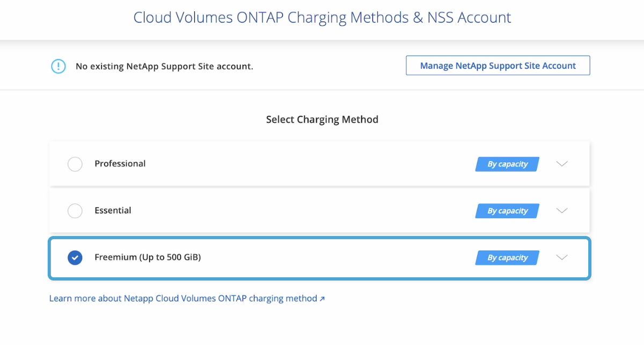644x345 pixels.
Task: Click the Cloud Volumes ONTAP Charging Methods page title
Action: point(322,17)
